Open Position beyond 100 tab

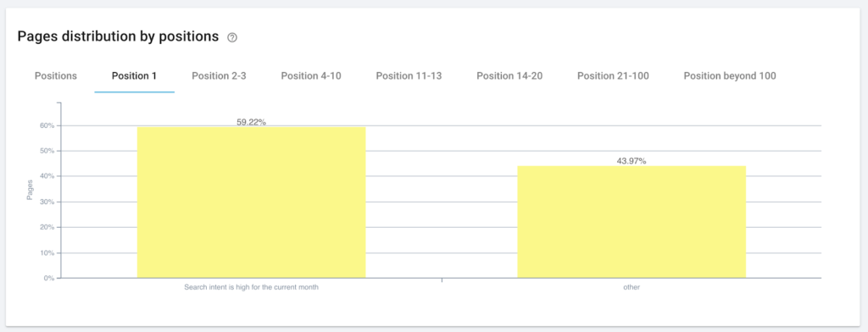pos(730,76)
